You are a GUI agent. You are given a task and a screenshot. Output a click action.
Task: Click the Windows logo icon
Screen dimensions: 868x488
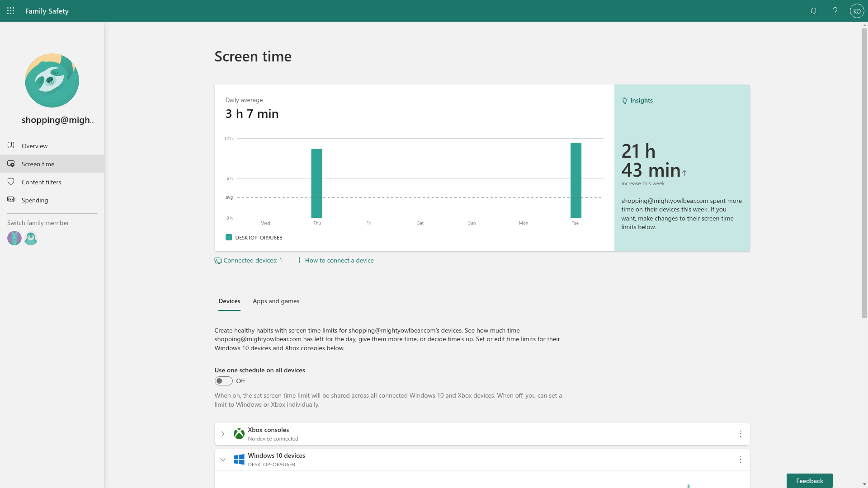click(x=239, y=460)
